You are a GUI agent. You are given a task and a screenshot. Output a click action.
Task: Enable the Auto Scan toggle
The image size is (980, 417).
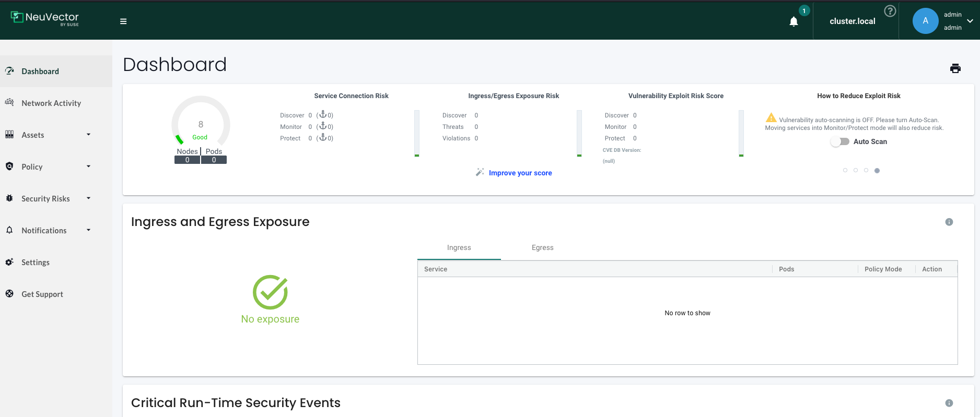click(840, 141)
